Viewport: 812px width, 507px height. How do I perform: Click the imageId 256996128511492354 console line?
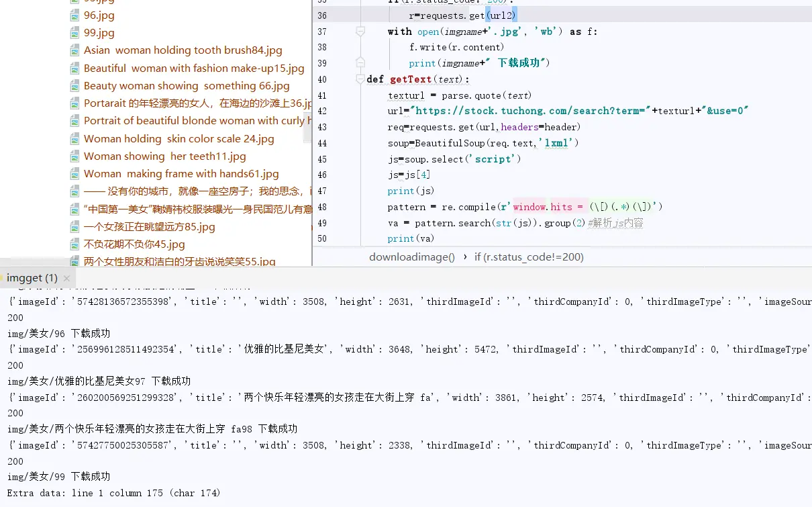click(409, 349)
